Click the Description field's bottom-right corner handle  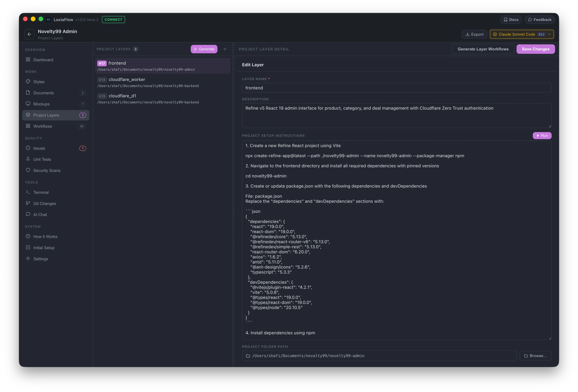tap(550, 126)
